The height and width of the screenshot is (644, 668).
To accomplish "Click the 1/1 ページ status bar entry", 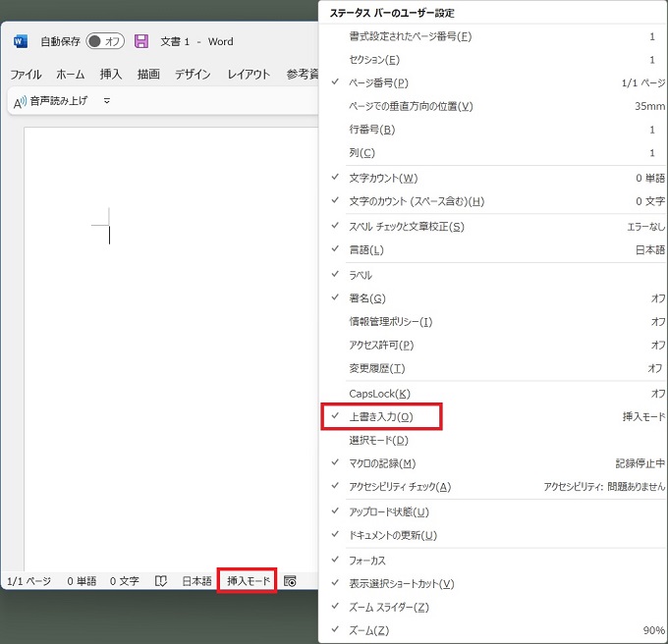I will (x=28, y=581).
